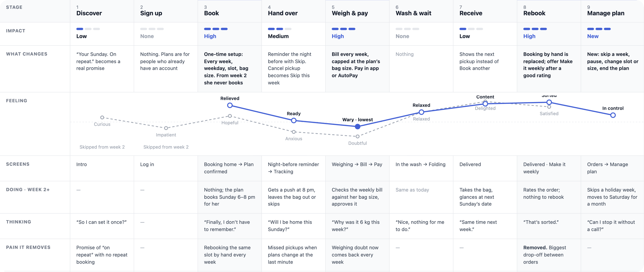
Task: Click the Ready point on solid line
Action: click(294, 121)
